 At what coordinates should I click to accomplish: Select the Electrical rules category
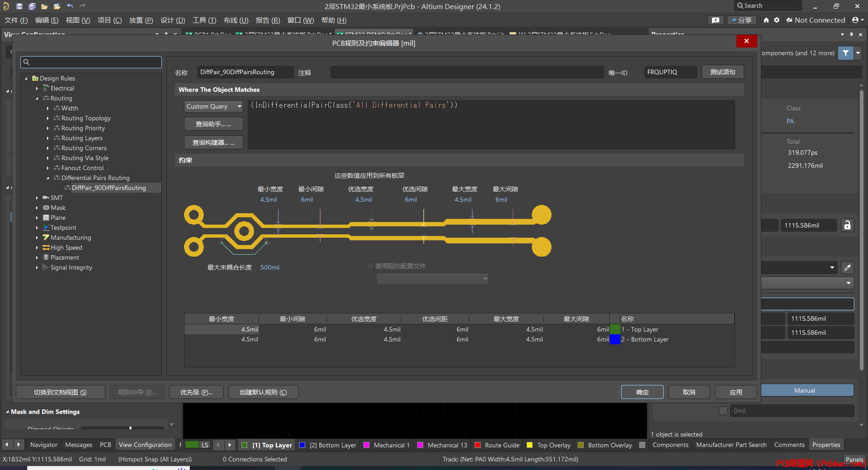pos(62,88)
